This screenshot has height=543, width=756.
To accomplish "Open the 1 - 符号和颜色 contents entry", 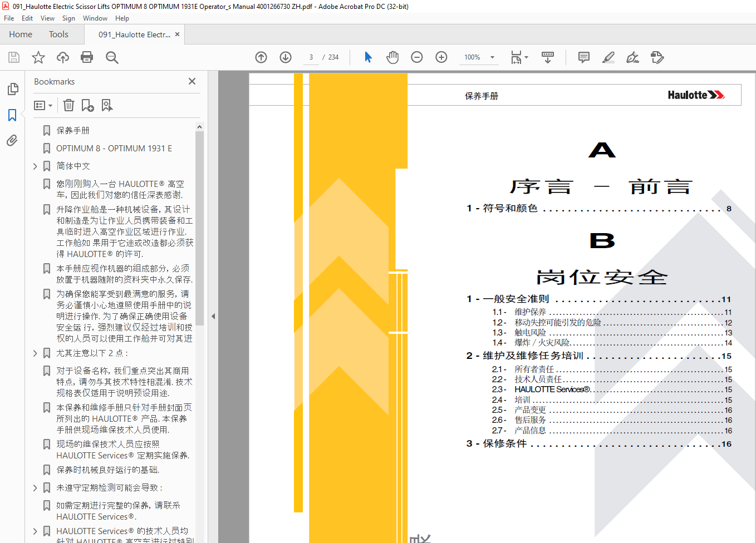I will coord(599,209).
